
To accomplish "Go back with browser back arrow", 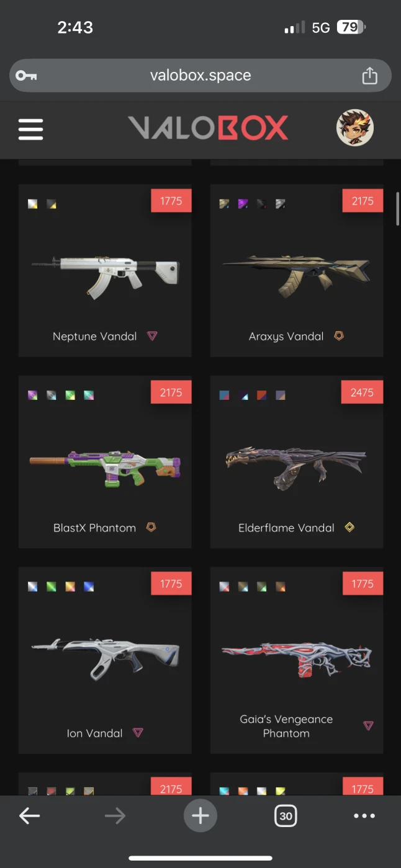I will [x=29, y=816].
